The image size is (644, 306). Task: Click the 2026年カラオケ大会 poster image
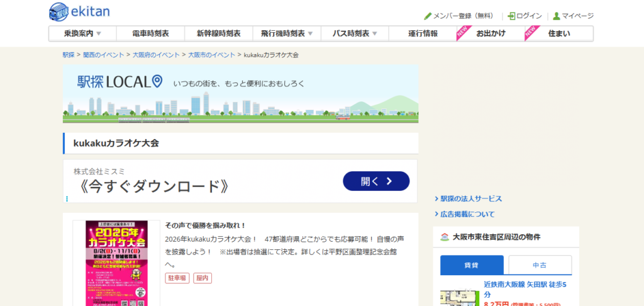[x=117, y=263]
